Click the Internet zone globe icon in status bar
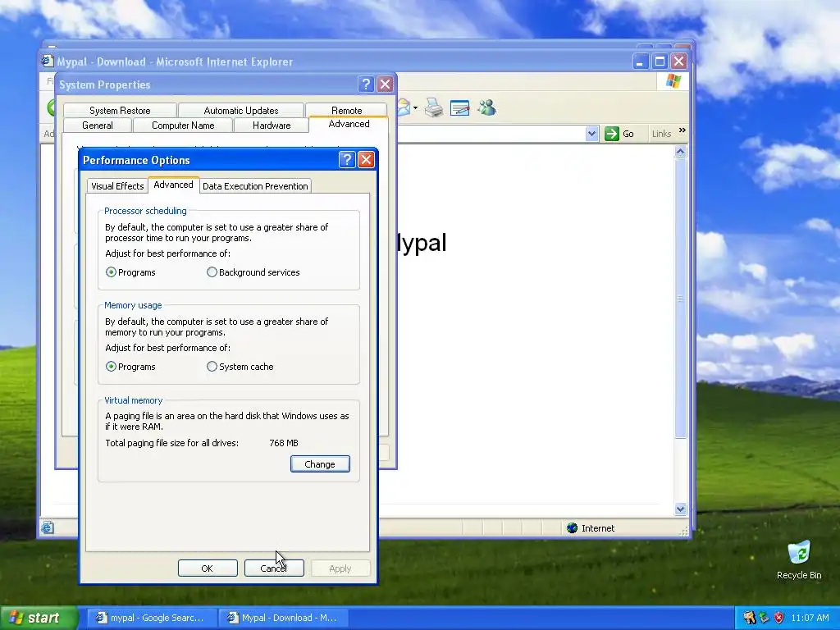 [x=572, y=528]
